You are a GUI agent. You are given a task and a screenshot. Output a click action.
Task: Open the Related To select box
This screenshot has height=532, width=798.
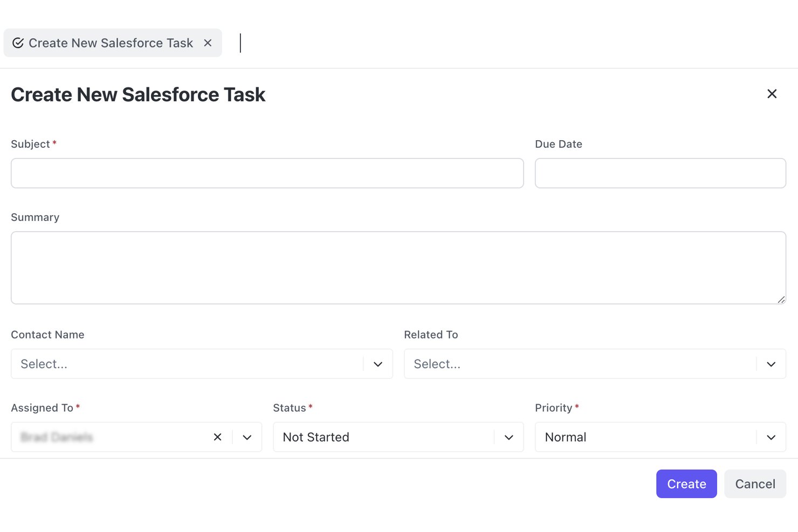click(x=595, y=364)
